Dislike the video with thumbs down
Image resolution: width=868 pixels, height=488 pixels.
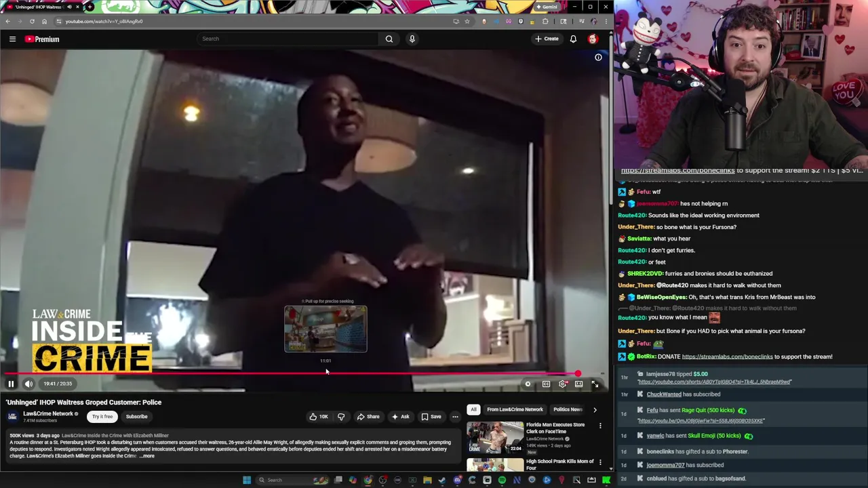click(341, 417)
